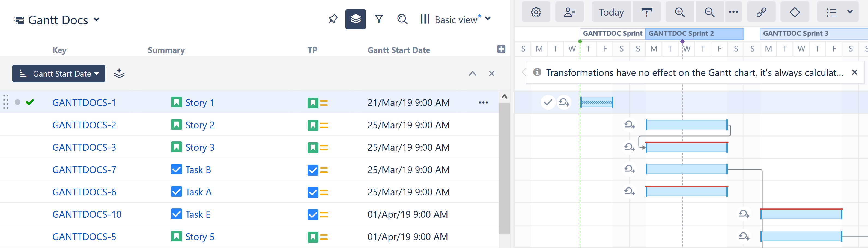Zoom out of the timeline
This screenshot has height=248, width=868.
click(709, 12)
